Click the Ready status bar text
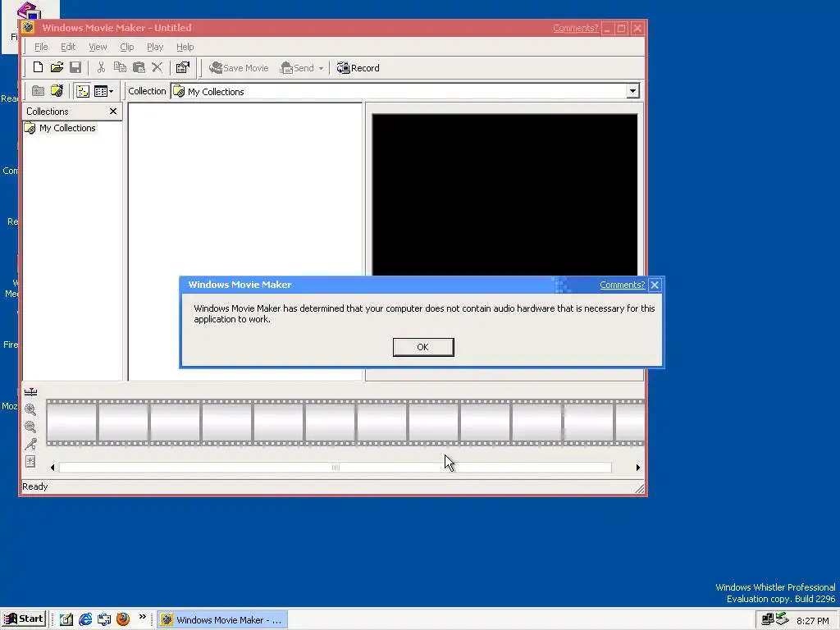Image resolution: width=840 pixels, height=630 pixels. (x=34, y=486)
